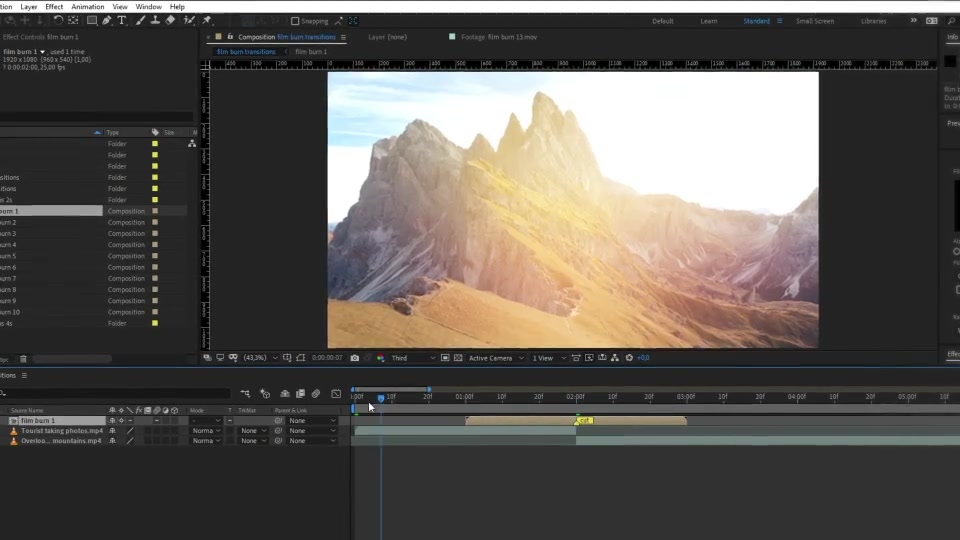Open film burn 1 breadcrumb in composition navigator
This screenshot has height=540, width=960.
pos(311,51)
